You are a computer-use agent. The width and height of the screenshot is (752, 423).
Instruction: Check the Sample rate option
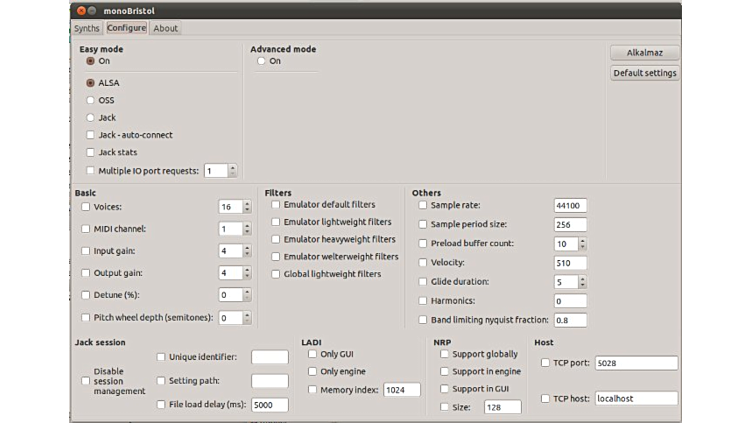(423, 205)
